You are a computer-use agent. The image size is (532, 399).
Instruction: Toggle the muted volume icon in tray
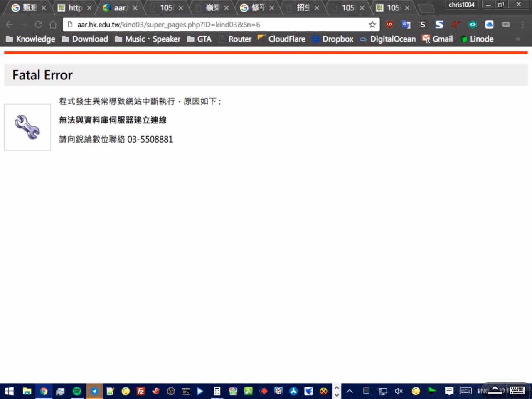pos(399,391)
